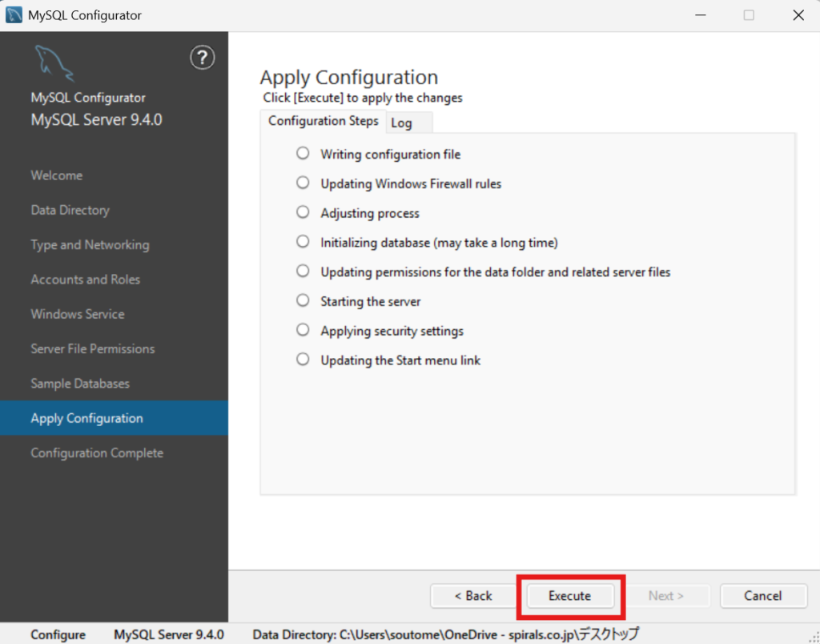
Task: Select Type and Networking in sidebar
Action: tap(90, 245)
